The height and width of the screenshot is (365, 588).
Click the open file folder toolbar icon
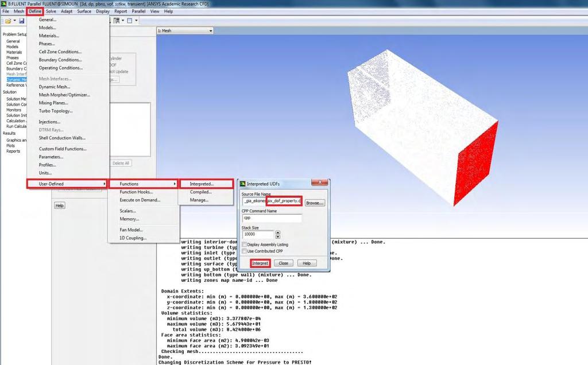[x=8, y=21]
